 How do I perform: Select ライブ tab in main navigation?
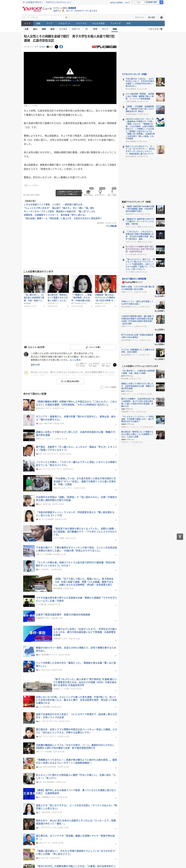(x=49, y=23)
